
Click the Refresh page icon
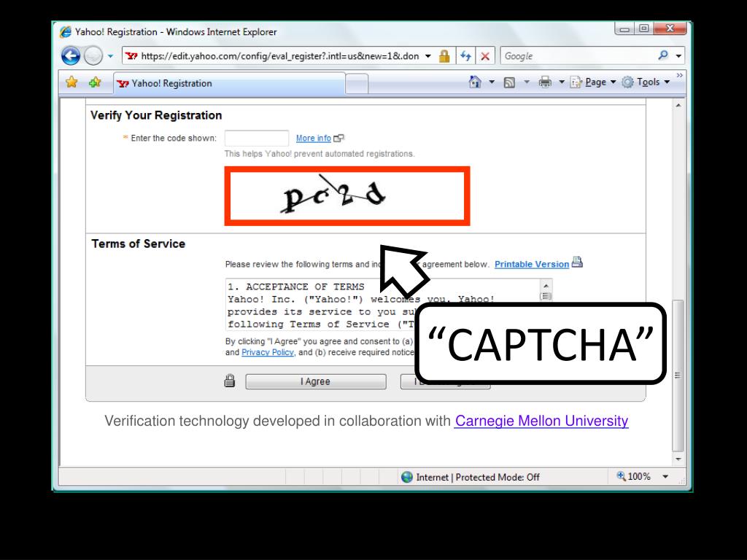click(466, 56)
